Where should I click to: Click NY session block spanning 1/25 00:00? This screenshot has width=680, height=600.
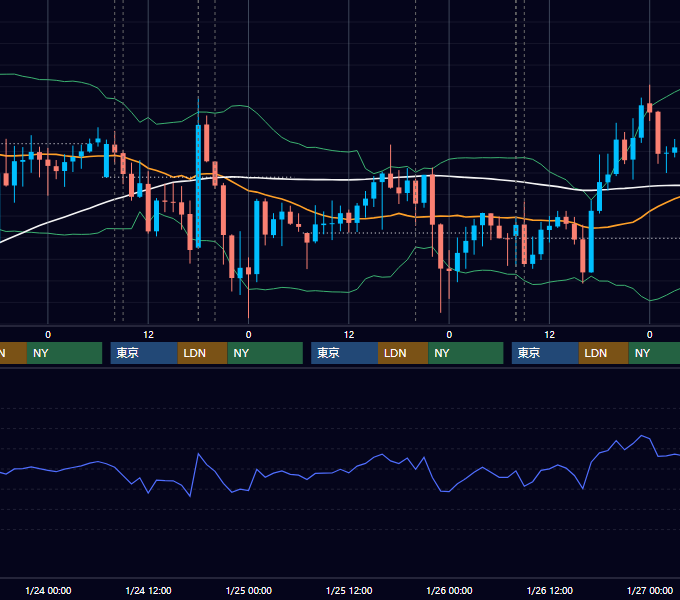(x=265, y=353)
